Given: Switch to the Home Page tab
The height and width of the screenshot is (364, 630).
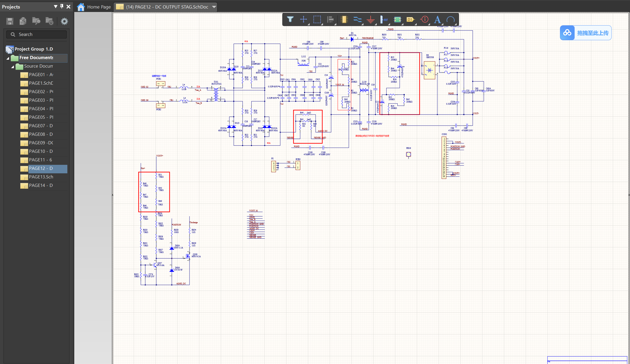Looking at the screenshot, I should (x=94, y=7).
